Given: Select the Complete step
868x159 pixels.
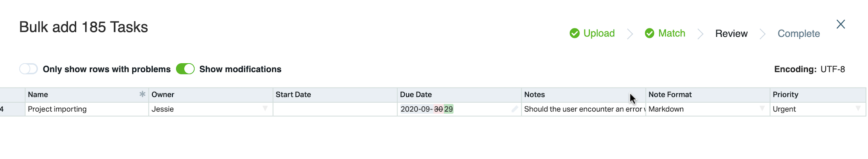Looking at the screenshot, I should 799,34.
